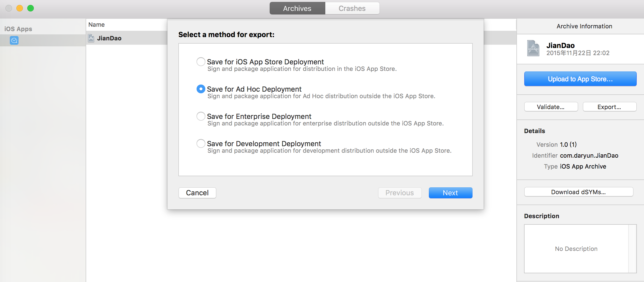Click the Description text field
Viewport: 644px width, 282px height.
click(576, 249)
